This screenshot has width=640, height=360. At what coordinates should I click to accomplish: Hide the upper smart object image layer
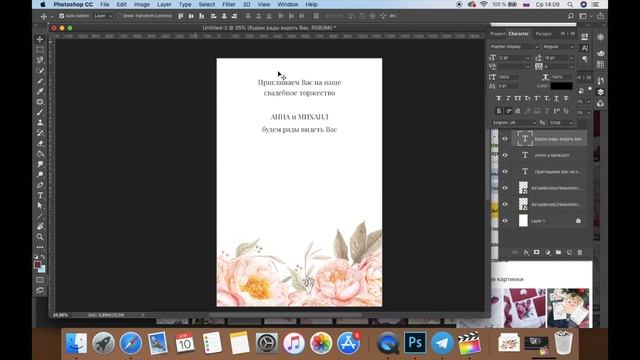coord(505,188)
